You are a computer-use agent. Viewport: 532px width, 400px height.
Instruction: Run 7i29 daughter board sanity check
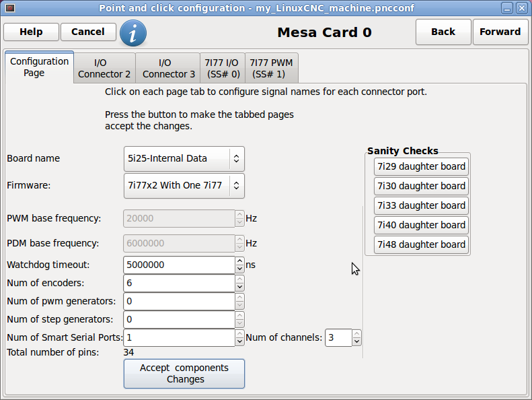click(x=422, y=166)
